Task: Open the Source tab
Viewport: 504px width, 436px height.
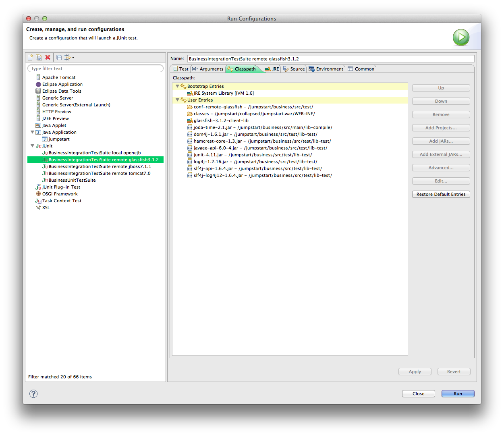Action: (x=294, y=69)
